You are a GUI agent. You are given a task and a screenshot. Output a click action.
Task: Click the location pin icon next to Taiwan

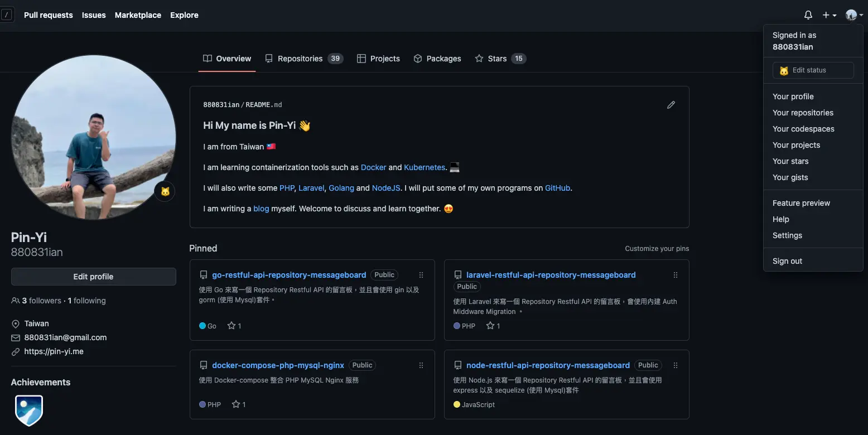(16, 323)
